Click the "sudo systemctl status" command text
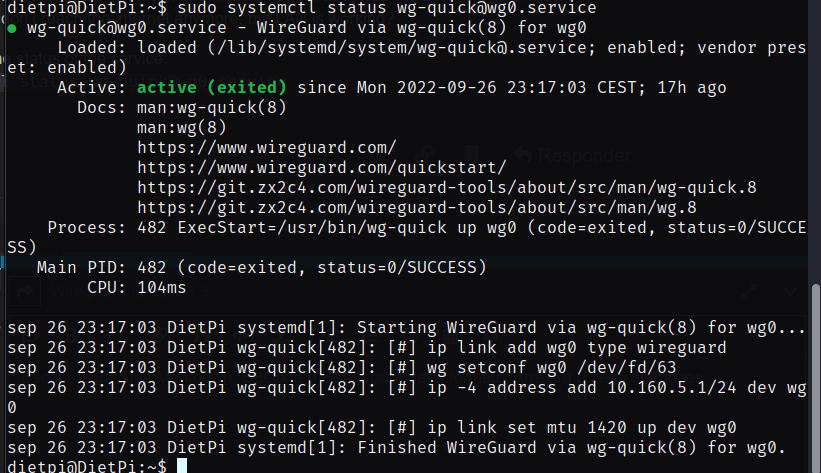The image size is (821, 473). pos(282,8)
